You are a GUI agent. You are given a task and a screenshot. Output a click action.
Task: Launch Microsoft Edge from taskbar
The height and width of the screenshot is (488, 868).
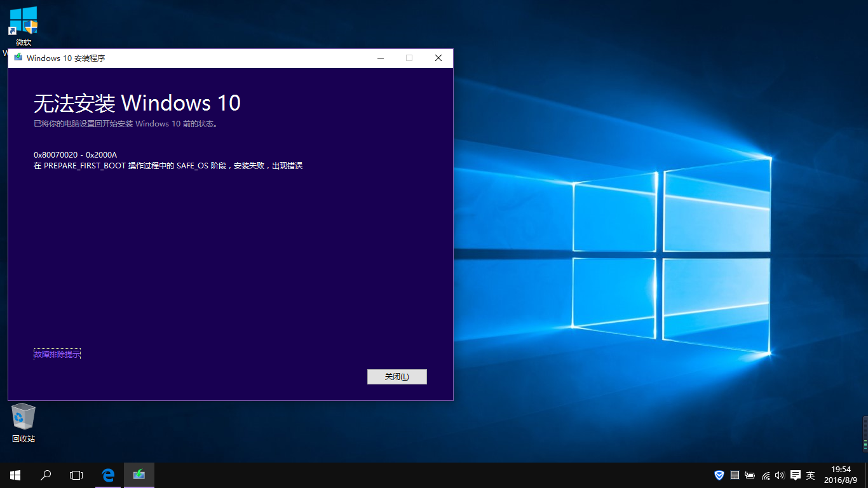pyautogui.click(x=108, y=475)
